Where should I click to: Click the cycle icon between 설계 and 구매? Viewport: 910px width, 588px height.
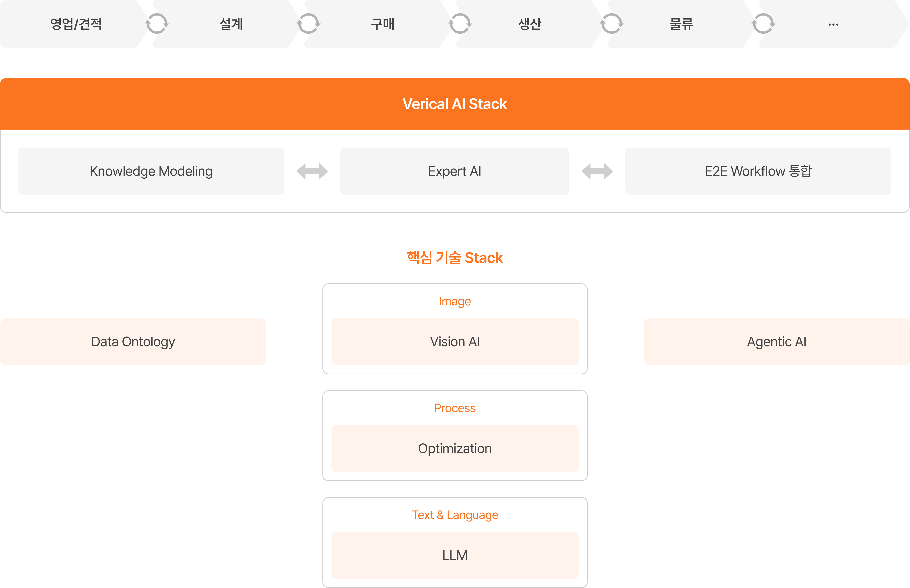point(309,24)
